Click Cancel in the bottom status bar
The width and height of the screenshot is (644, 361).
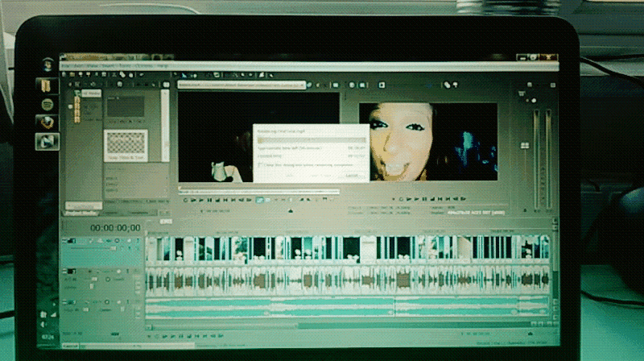pos(70,346)
